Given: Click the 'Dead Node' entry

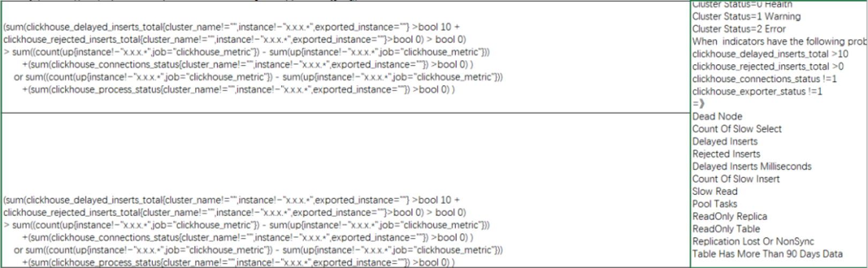Looking at the screenshot, I should (717, 116).
